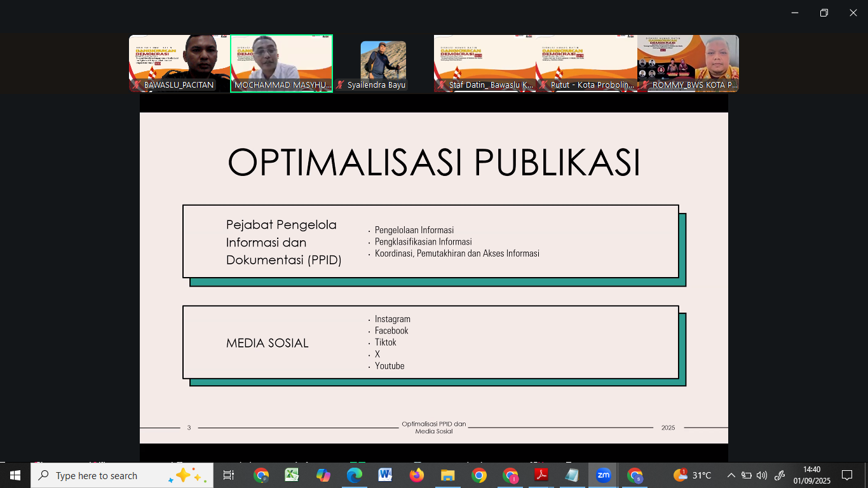This screenshot has width=868, height=488.
Task: Open Microsoft Excel from the taskbar
Action: tap(292, 475)
